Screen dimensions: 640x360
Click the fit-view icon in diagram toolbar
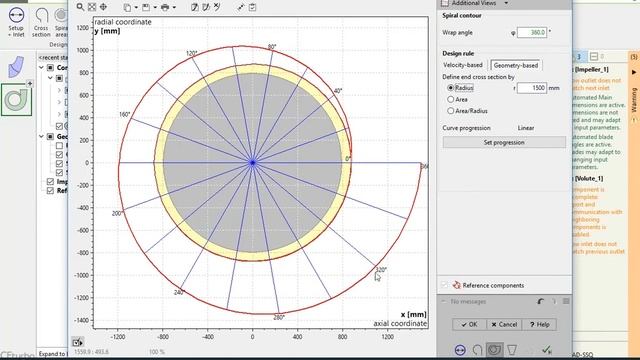(x=92, y=7)
